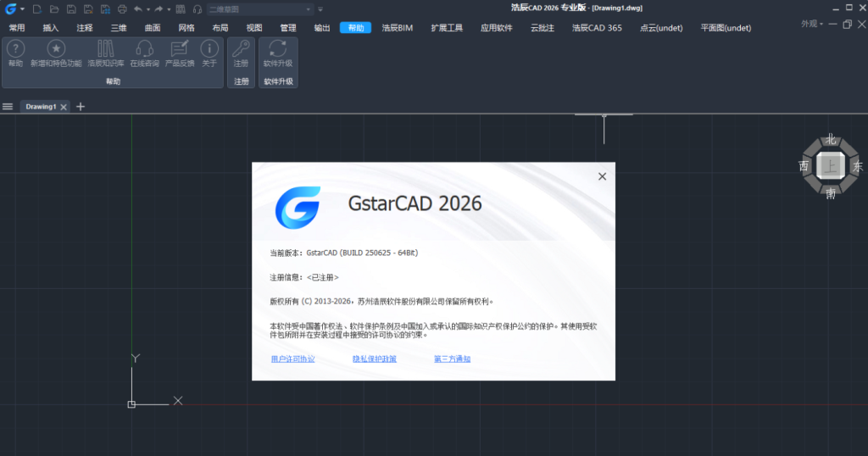Open 新增和特色功能 star icon
The width and height of the screenshot is (868, 456).
56,50
